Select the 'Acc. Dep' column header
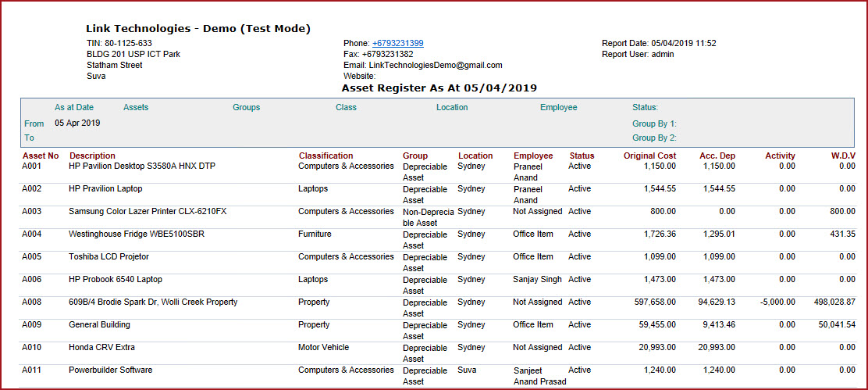Viewport: 868px width, 390px height. 717,156
